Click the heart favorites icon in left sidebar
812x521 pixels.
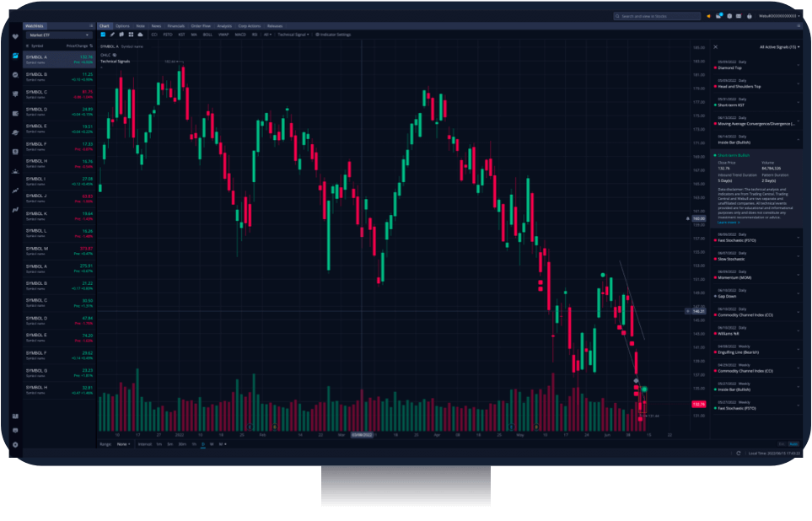point(15,60)
